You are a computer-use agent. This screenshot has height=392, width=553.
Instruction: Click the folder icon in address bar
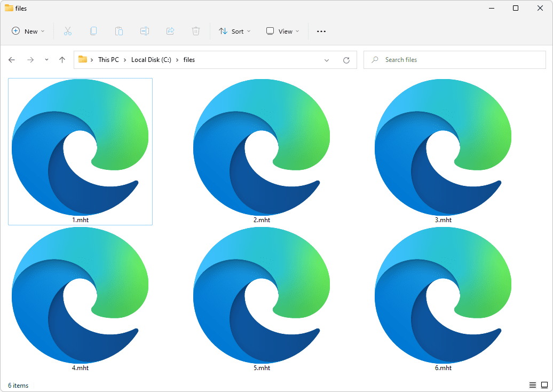[83, 59]
